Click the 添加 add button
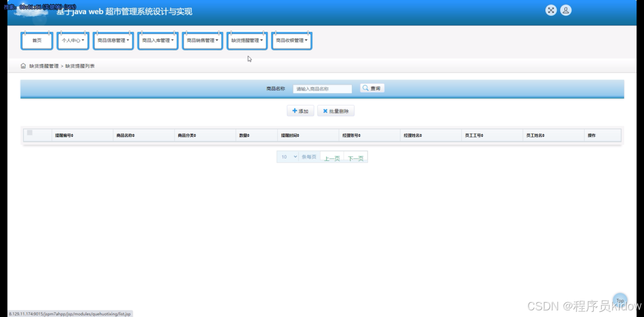644x317 pixels. pos(301,111)
